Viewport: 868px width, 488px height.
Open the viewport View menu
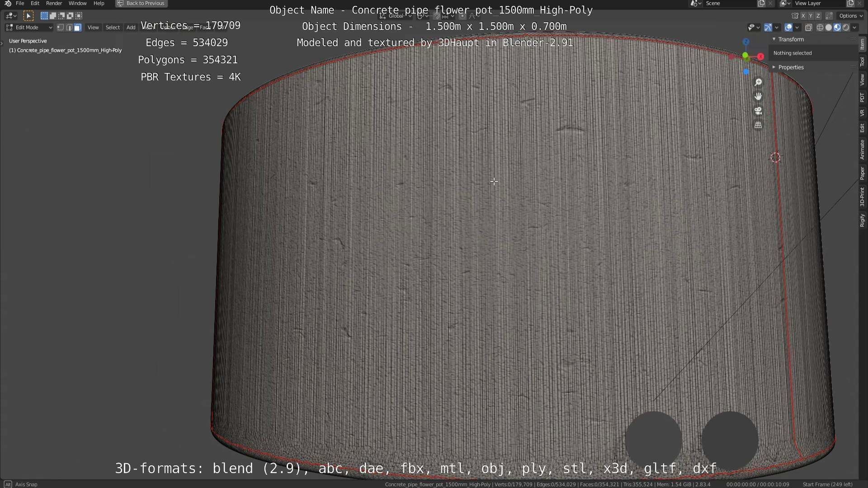(x=93, y=28)
